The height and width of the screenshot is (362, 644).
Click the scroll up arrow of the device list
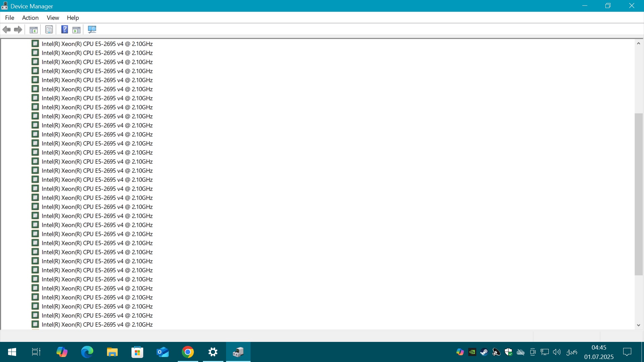(x=638, y=43)
